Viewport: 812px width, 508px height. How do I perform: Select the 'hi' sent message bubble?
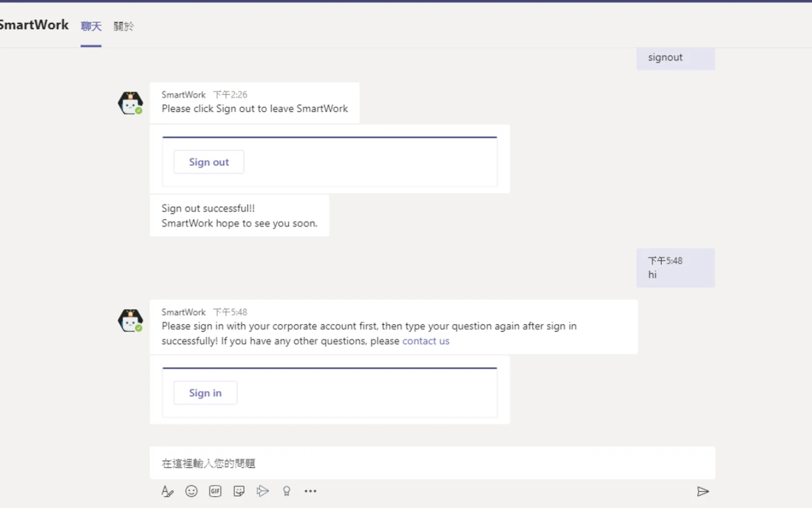pos(675,268)
